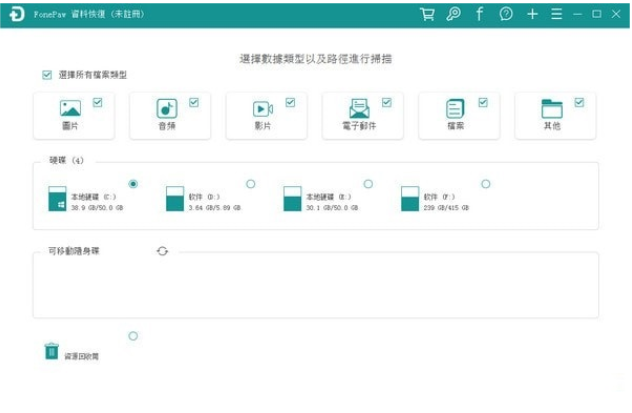Open the help question mark icon

point(506,14)
